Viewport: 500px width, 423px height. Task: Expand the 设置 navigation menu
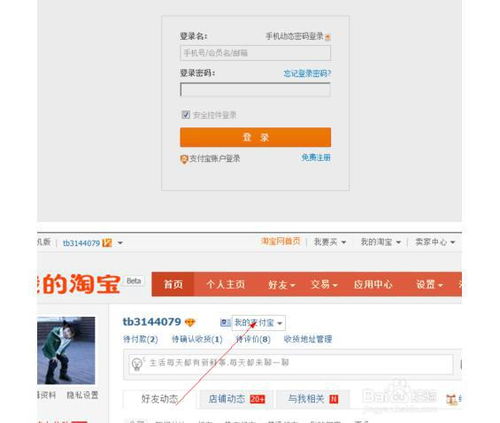point(429,285)
